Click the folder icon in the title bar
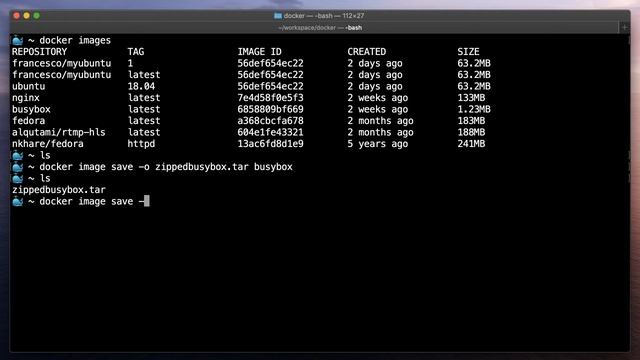640x360 pixels. (x=278, y=16)
